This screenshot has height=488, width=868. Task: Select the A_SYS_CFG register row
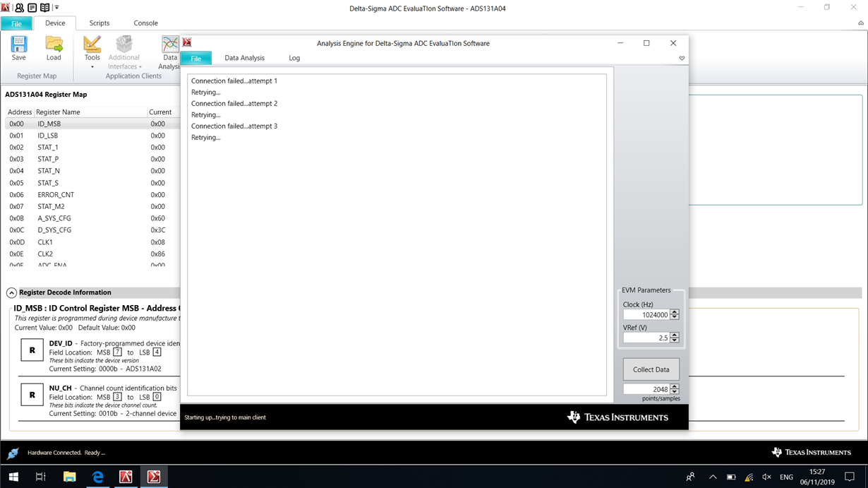coord(92,218)
